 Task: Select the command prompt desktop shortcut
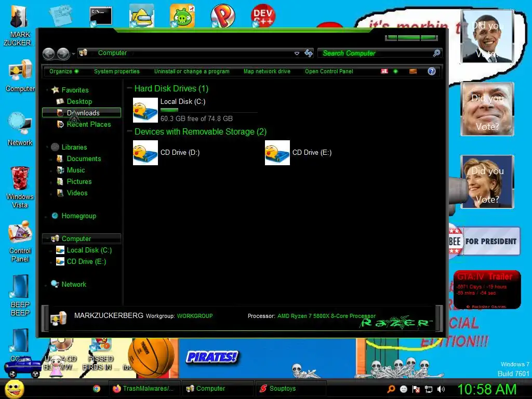pos(101,16)
